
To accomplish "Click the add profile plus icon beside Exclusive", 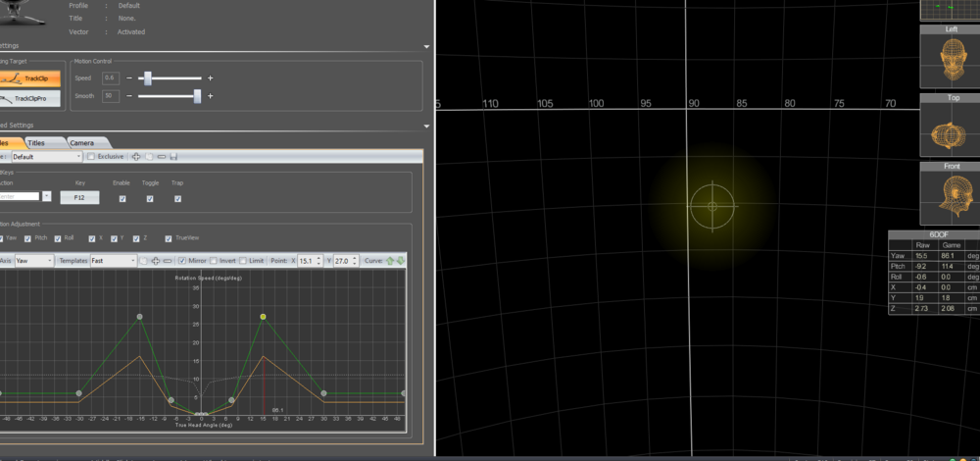I will tap(136, 156).
